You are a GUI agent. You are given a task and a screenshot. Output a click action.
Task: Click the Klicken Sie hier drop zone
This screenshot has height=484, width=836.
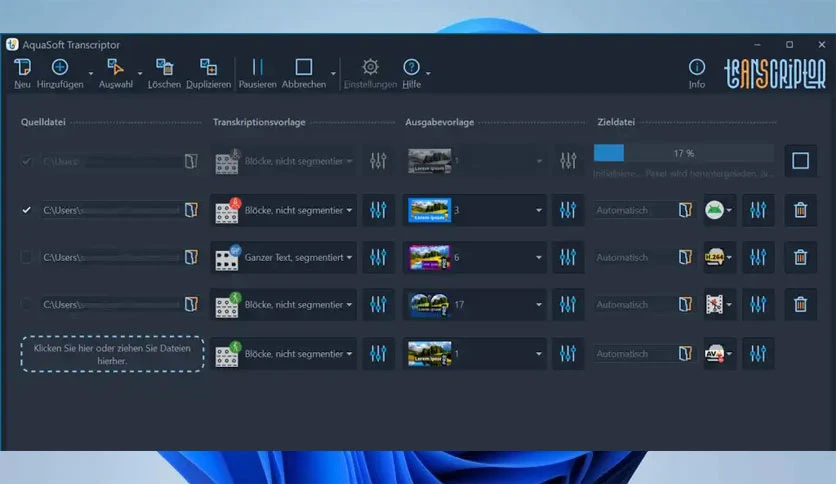tap(112, 354)
